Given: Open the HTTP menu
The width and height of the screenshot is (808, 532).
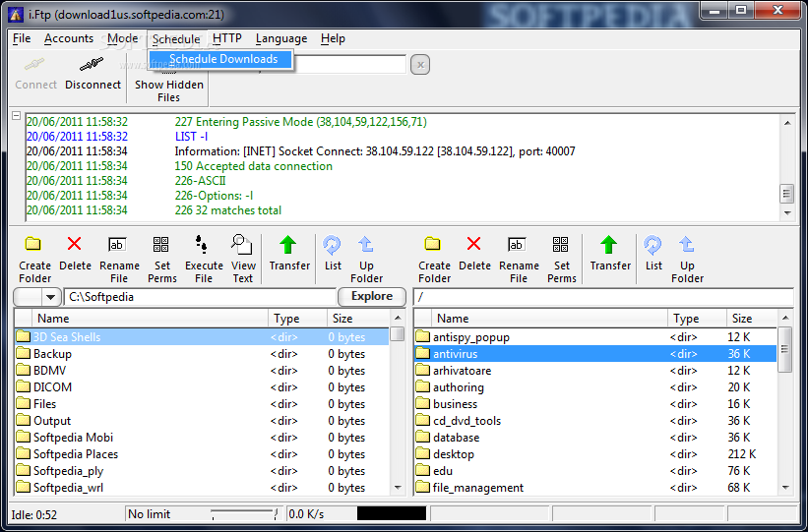Looking at the screenshot, I should 226,38.
